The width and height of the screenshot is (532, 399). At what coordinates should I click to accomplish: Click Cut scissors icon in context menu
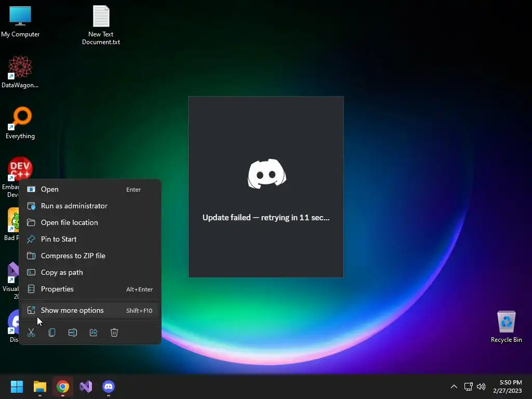point(31,332)
